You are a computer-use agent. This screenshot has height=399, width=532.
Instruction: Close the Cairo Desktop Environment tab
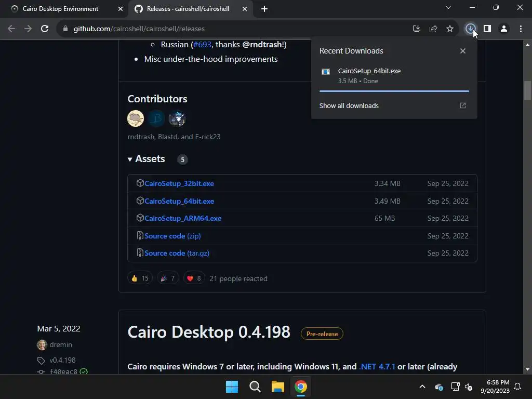pos(120,9)
